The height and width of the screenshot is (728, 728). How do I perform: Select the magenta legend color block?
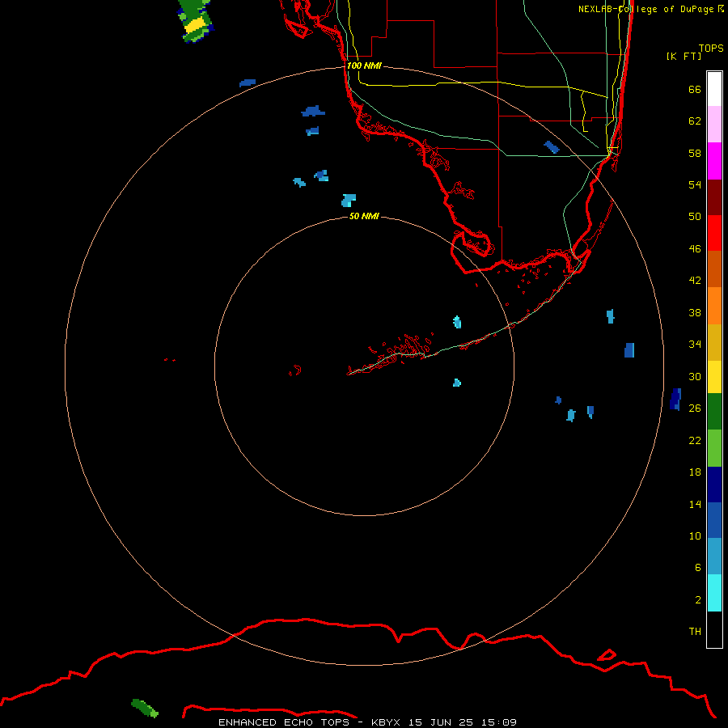(x=714, y=161)
